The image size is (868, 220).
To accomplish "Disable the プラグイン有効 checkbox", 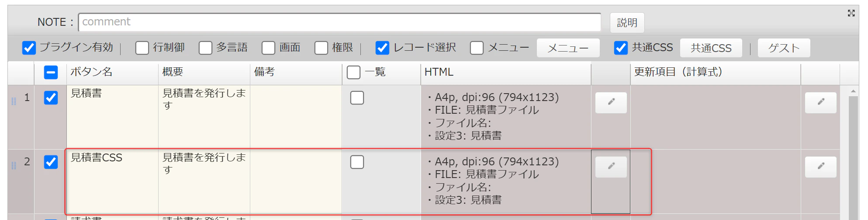I will tap(29, 48).
